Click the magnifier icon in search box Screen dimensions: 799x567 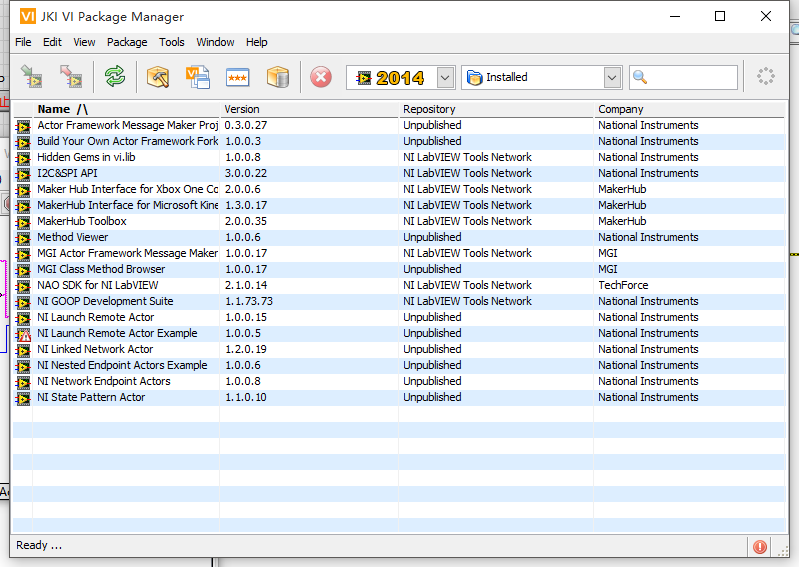[x=640, y=77]
